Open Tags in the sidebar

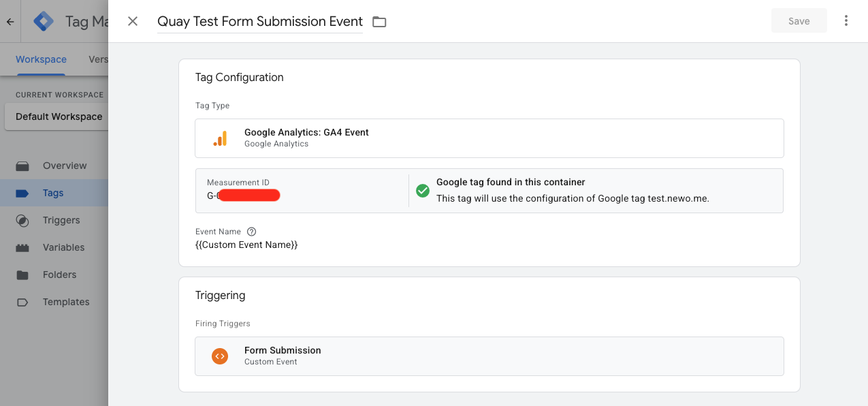pyautogui.click(x=54, y=193)
